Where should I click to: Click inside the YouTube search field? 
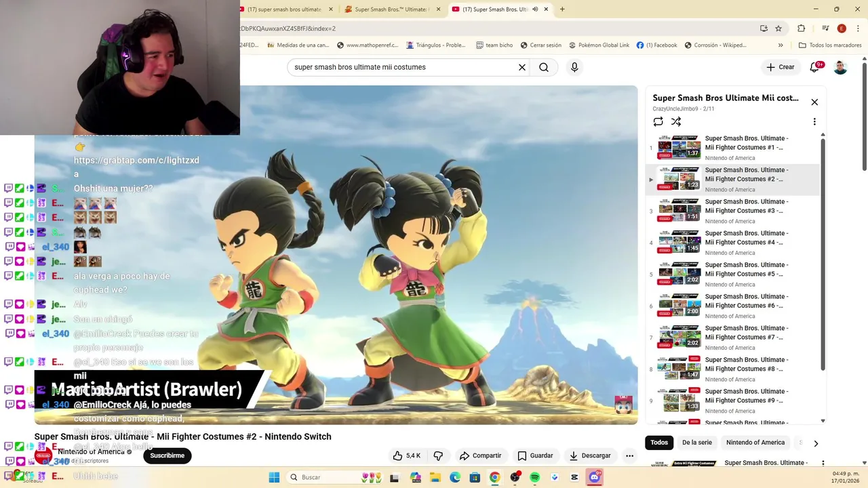(403, 67)
